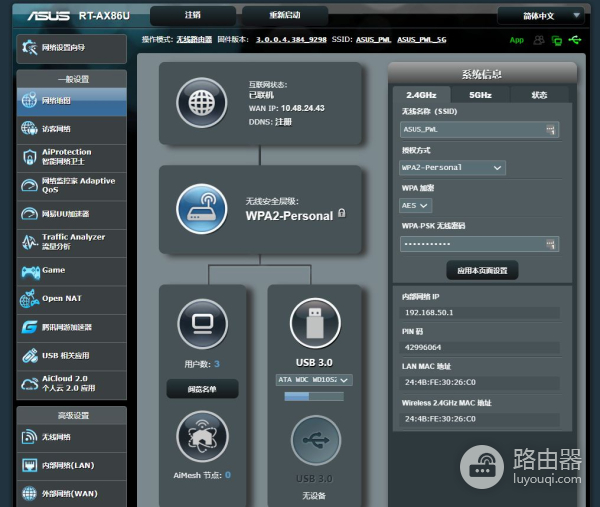Click the PIN code 42996064
Viewport: 600px width, 507px height.
coord(423,347)
